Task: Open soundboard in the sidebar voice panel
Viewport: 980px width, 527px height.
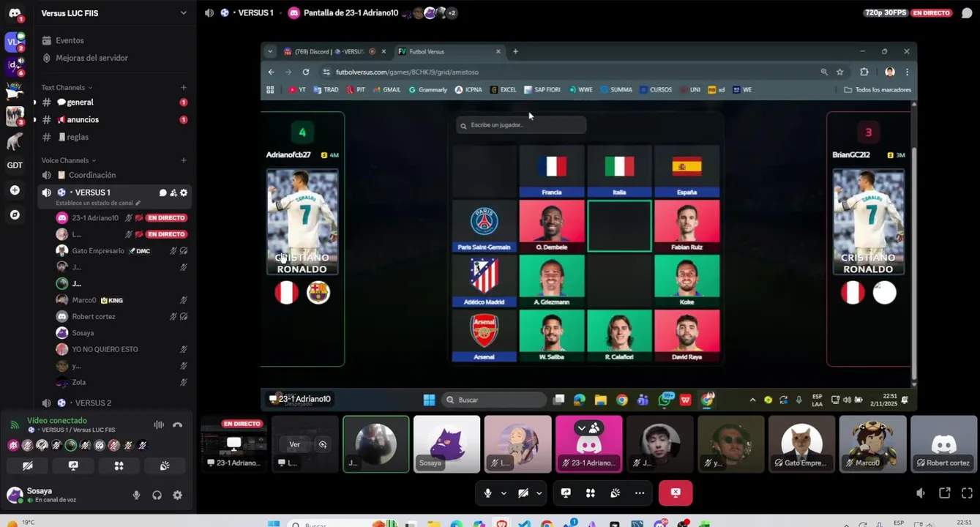Action: pos(165,466)
